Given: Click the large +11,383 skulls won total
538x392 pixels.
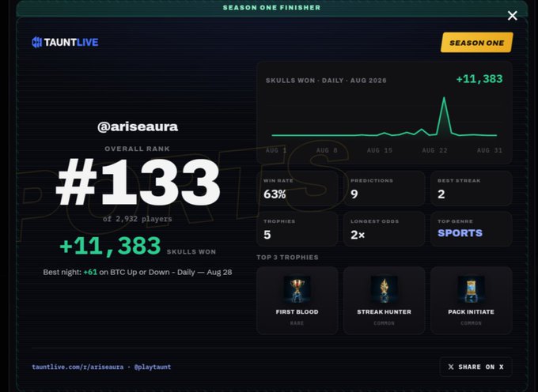Looking at the screenshot, I should pyautogui.click(x=110, y=246).
